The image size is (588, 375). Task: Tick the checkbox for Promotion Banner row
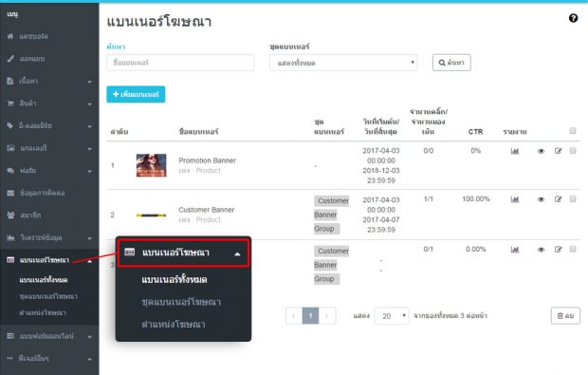tap(573, 151)
